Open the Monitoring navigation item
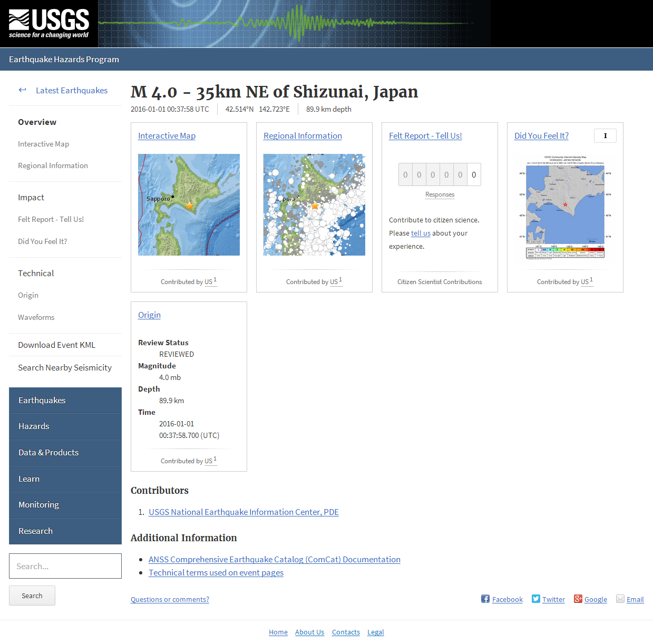Viewport: 653px width, 644px height. pyautogui.click(x=65, y=505)
